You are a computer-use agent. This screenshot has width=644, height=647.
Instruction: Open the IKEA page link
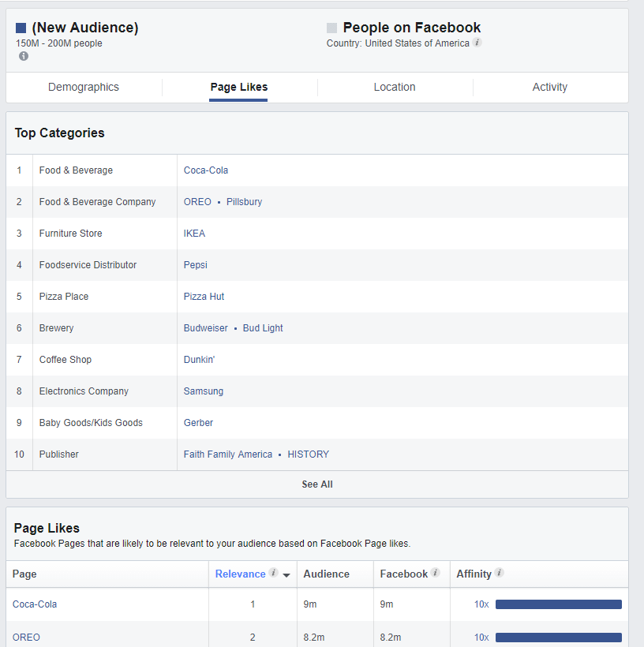click(194, 234)
